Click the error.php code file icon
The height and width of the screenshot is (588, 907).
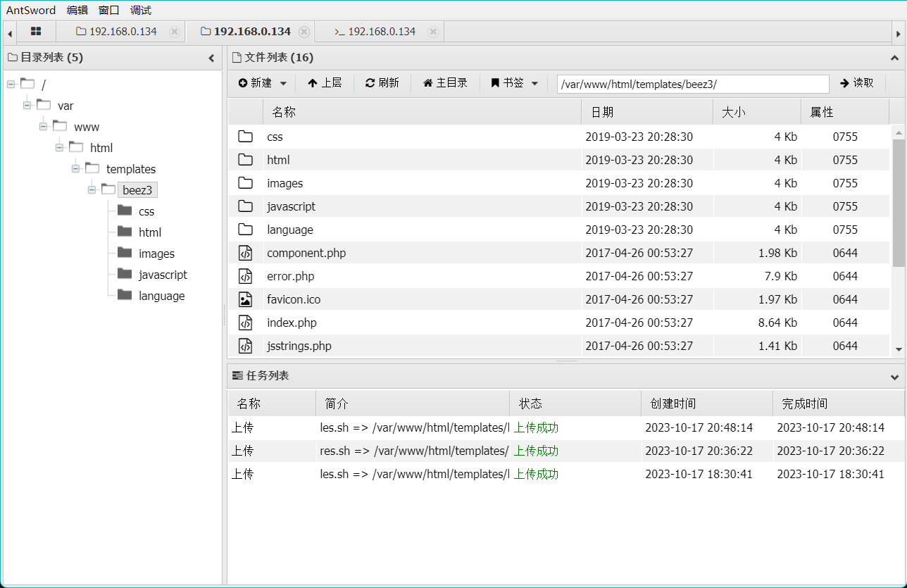245,276
